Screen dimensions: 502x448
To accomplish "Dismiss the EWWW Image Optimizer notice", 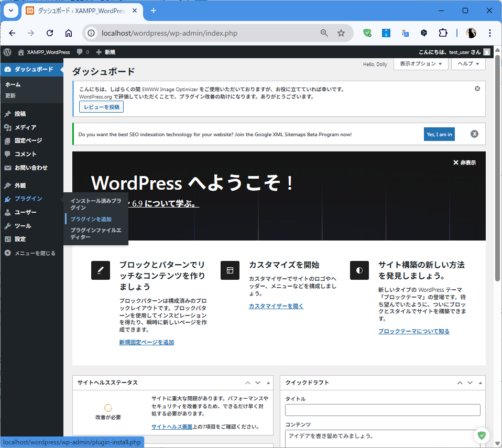I will tap(477, 89).
